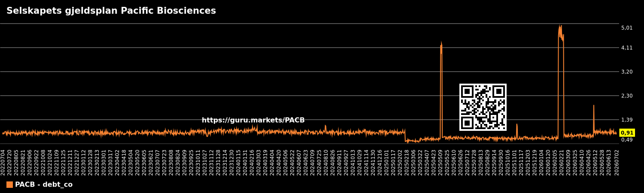
Task: Click the QR code image
Action: pyautogui.click(x=483, y=107)
